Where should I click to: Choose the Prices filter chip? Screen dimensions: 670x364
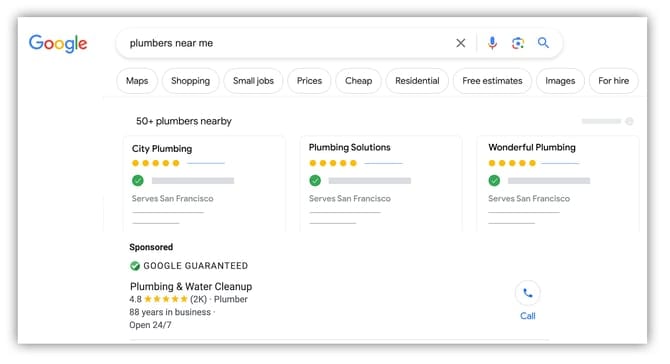point(309,81)
